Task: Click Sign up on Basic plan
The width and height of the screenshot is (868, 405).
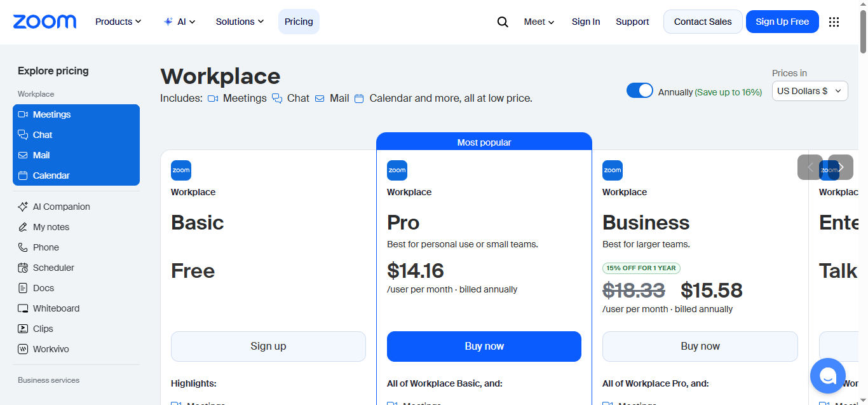Action: [268, 347]
